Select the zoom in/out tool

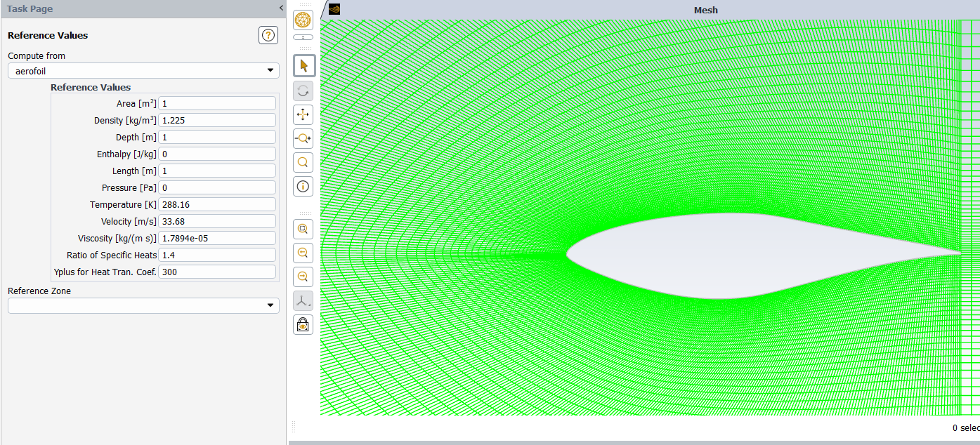coord(303,139)
